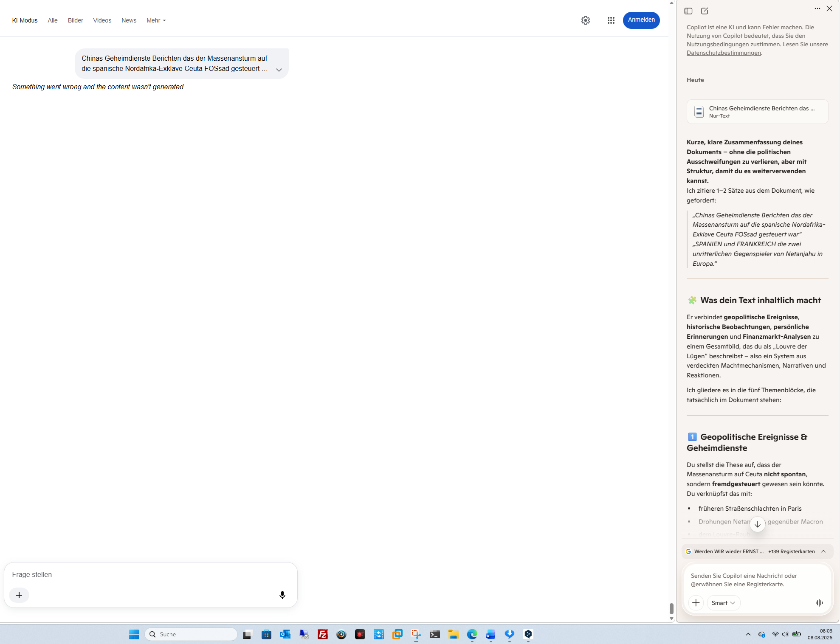Image resolution: width=840 pixels, height=644 pixels.
Task: Open the Mehr dropdown menu
Action: (156, 20)
